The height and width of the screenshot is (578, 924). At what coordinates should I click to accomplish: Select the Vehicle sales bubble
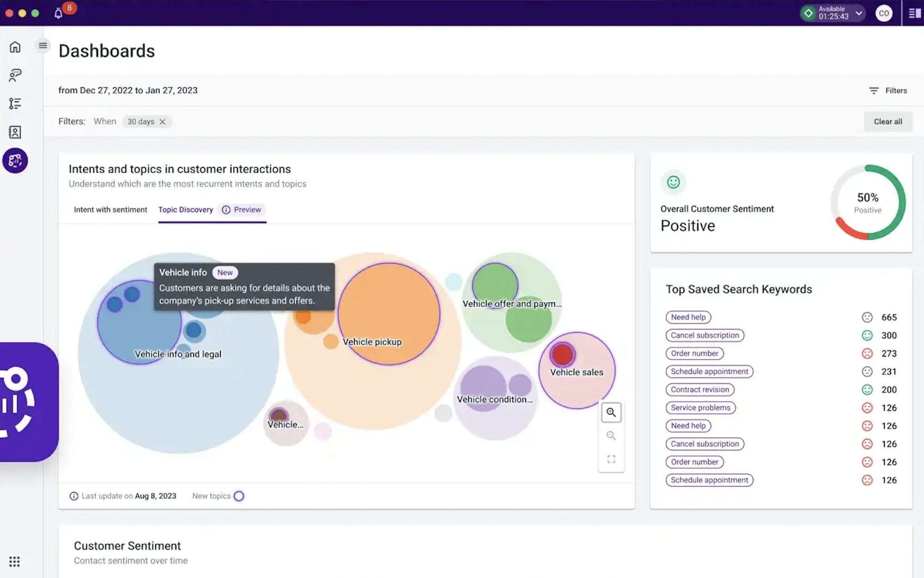pyautogui.click(x=577, y=370)
